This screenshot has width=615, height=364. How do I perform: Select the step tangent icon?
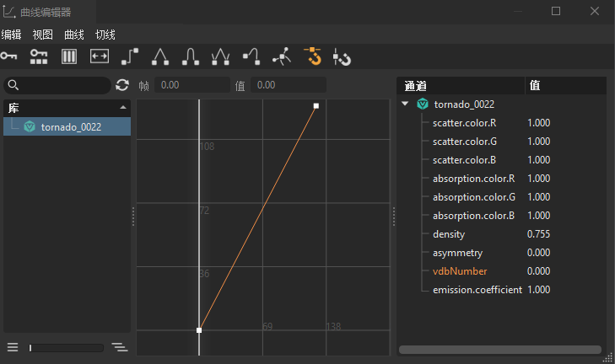click(130, 56)
